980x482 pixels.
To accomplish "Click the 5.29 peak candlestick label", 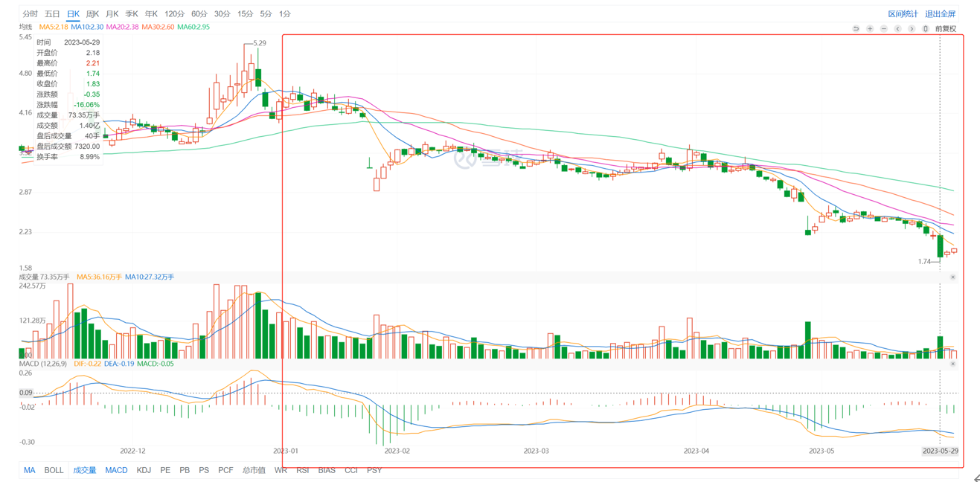I will [x=259, y=43].
